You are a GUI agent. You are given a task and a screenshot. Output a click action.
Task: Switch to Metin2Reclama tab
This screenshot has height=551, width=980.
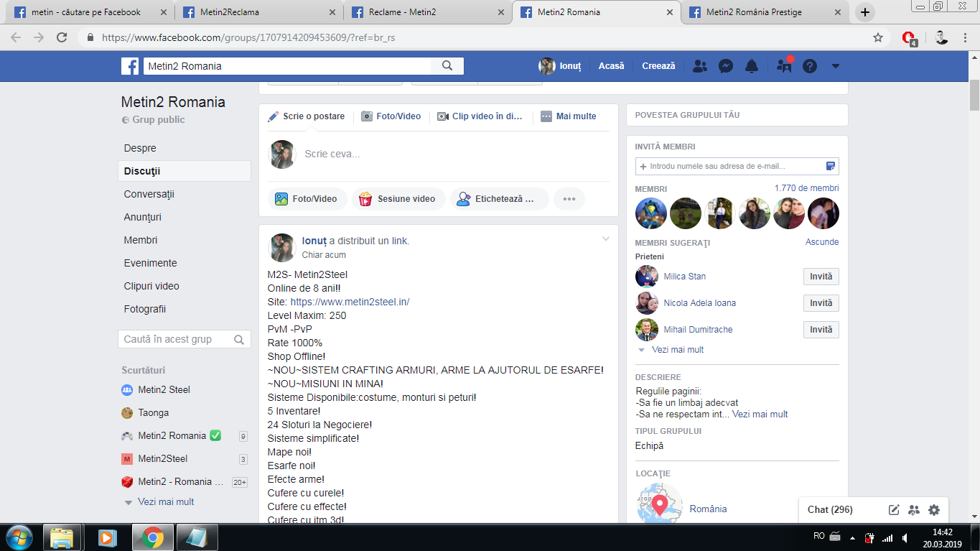257,12
